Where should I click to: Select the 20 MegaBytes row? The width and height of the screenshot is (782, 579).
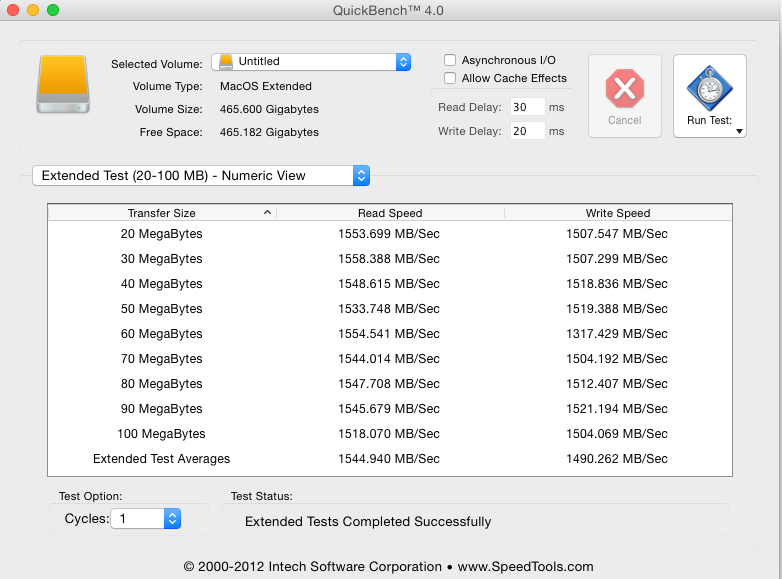[390, 234]
